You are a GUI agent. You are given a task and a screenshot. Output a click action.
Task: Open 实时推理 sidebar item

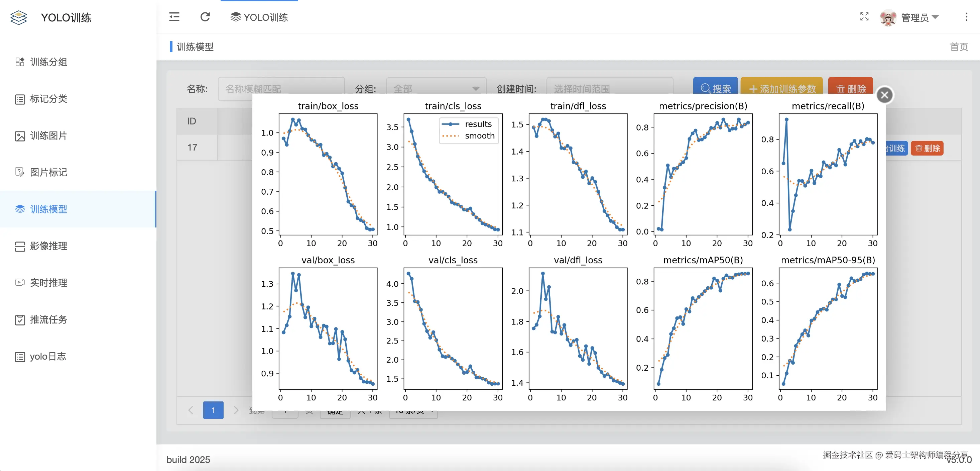tap(48, 283)
